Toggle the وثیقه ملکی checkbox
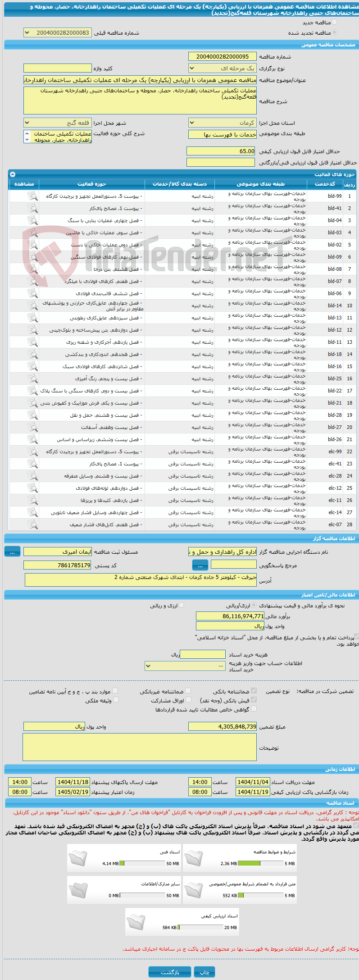Screen dimensions: 359x980 [116, 700]
